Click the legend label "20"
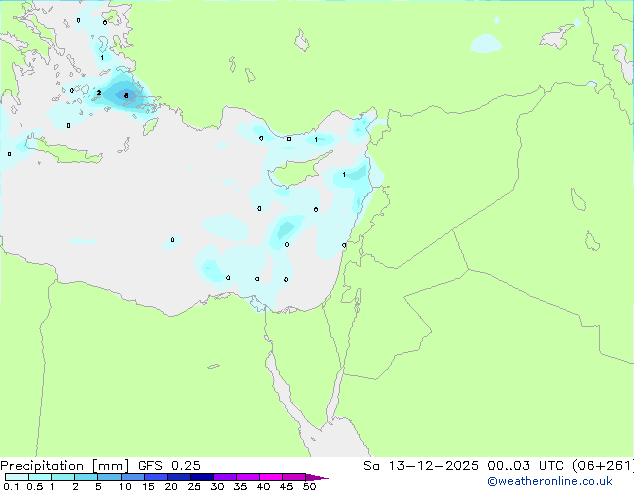This screenshot has width=634, height=490. 171,486
